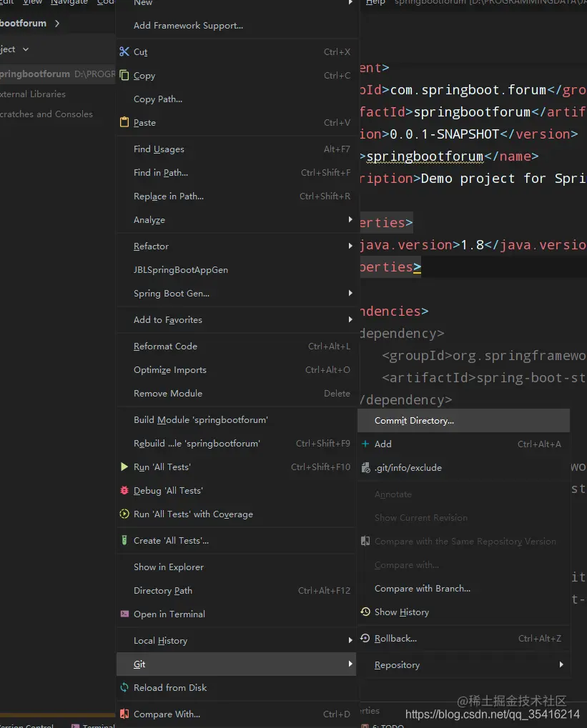Select External Libraries tree node
The width and height of the screenshot is (587, 728).
click(x=33, y=94)
